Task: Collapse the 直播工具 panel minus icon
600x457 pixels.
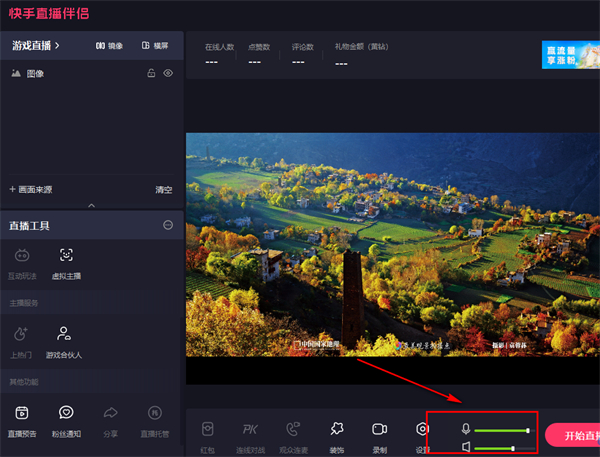Action: [168, 225]
